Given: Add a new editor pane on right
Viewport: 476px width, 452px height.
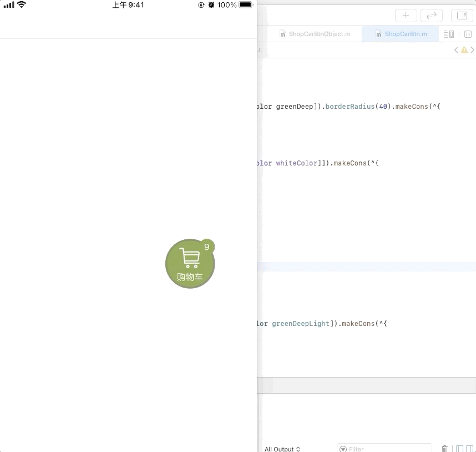Looking at the screenshot, I should pos(468,34).
